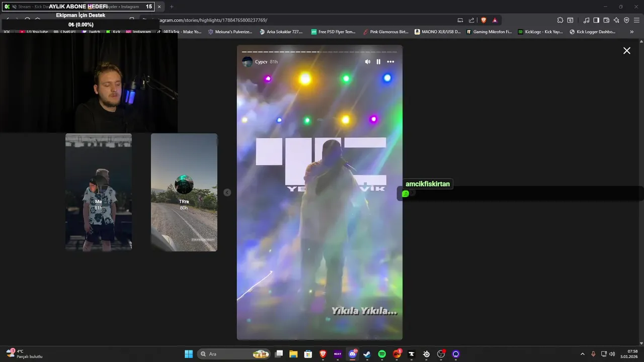Close the current Instagram browser tab
The height and width of the screenshot is (362, 644).
159,7
